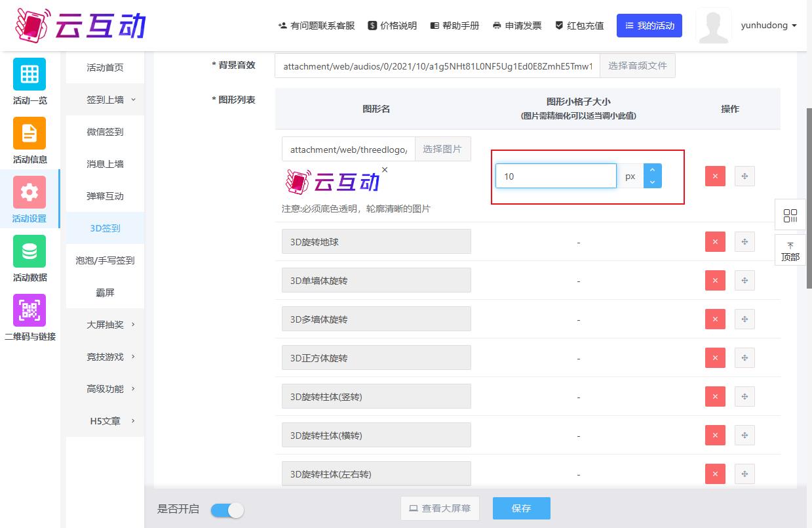The height and width of the screenshot is (528, 812).
Task: Open the 活动信息 document icon
Action: click(29, 133)
